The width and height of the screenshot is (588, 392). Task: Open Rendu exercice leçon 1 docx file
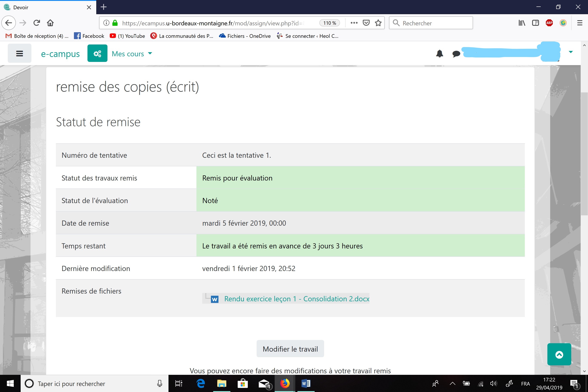click(297, 299)
